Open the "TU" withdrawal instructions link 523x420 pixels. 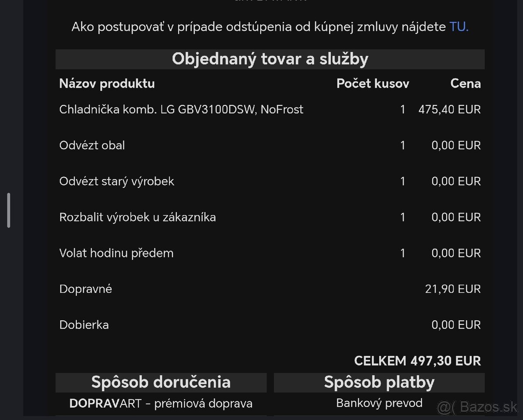click(x=458, y=27)
